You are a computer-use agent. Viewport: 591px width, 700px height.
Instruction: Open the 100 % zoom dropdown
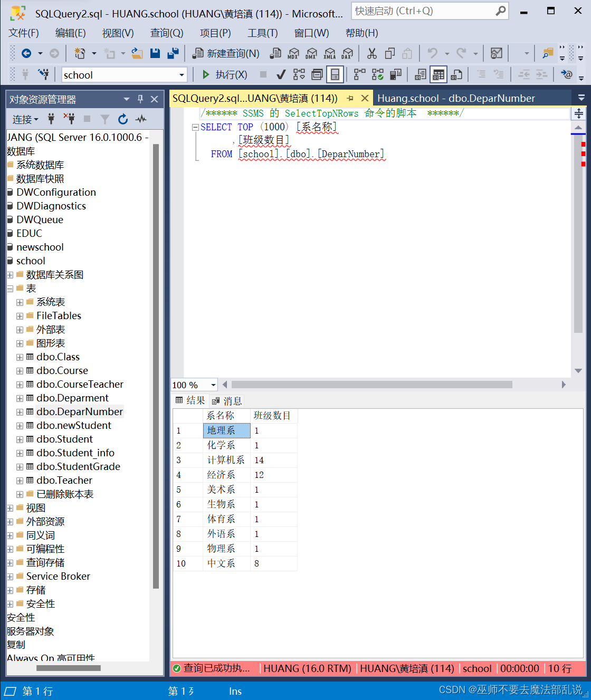(213, 385)
